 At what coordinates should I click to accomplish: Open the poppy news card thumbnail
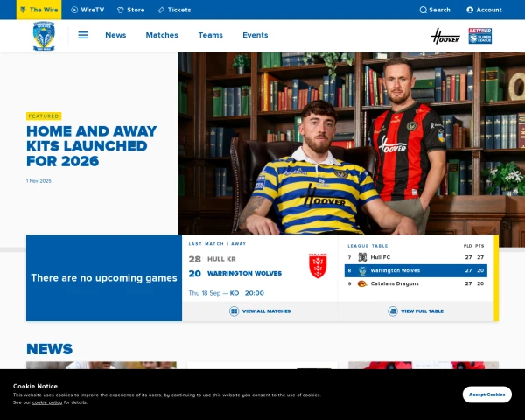tap(423, 366)
